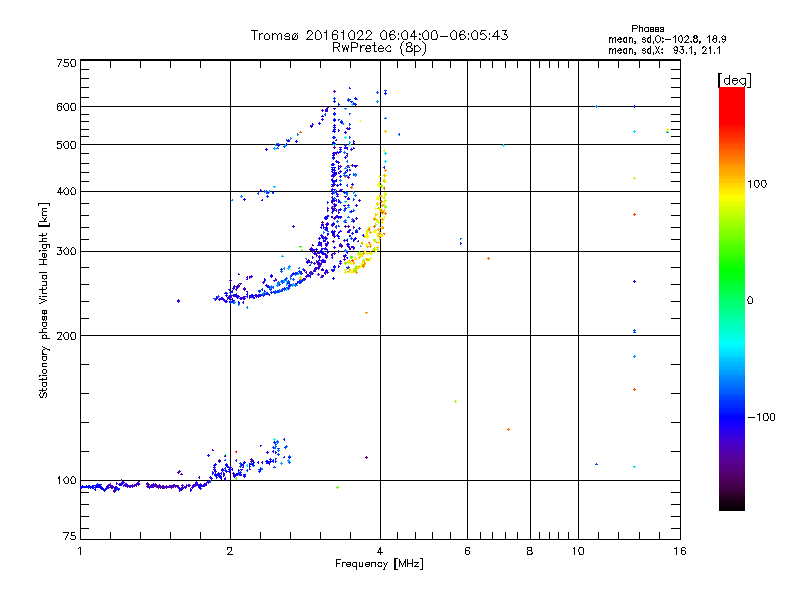Click the y-axis tick label '300'
This screenshot has height=600, width=800.
pos(67,252)
